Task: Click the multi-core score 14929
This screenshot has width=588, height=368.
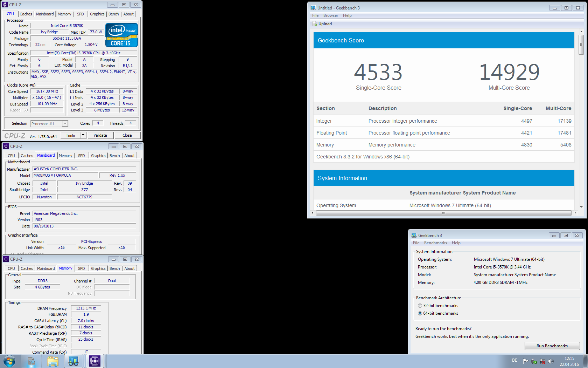Action: [509, 72]
